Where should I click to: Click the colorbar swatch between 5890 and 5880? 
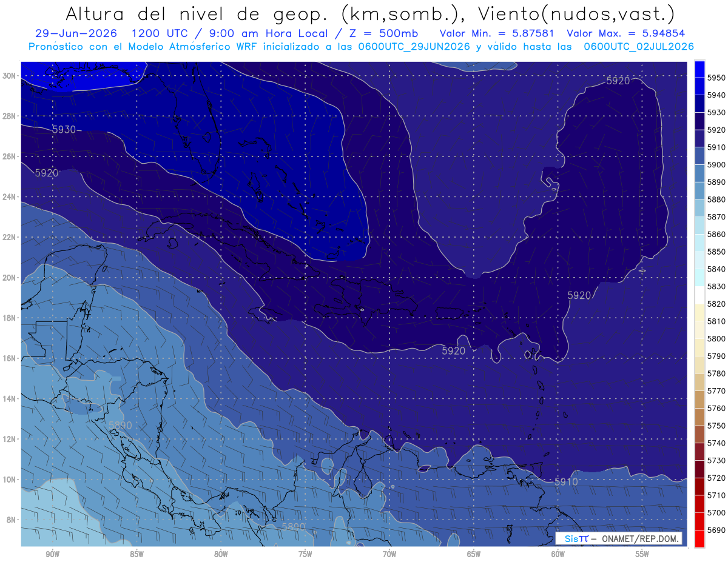pos(699,191)
